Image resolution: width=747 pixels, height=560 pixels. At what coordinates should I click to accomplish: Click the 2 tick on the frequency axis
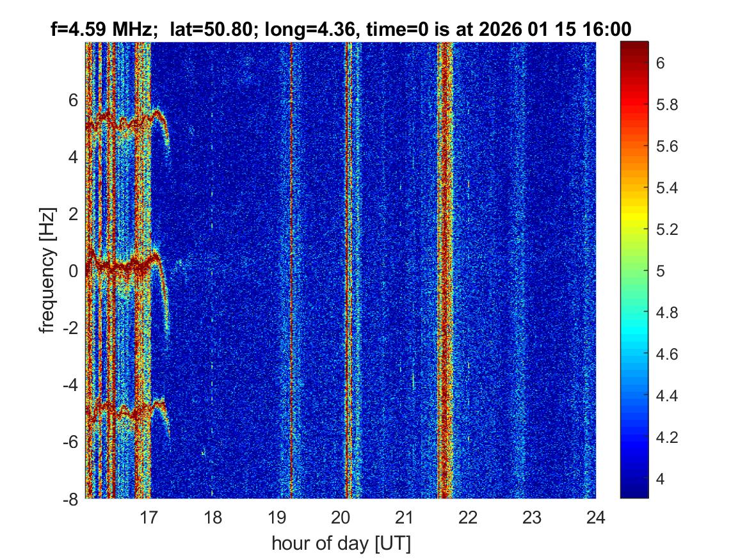click(x=74, y=214)
